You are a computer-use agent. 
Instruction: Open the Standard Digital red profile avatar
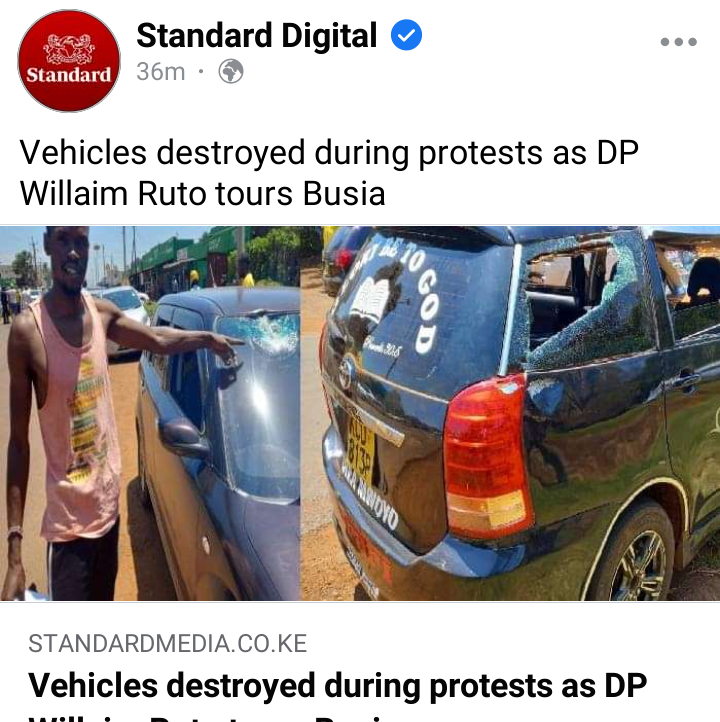click(x=69, y=61)
